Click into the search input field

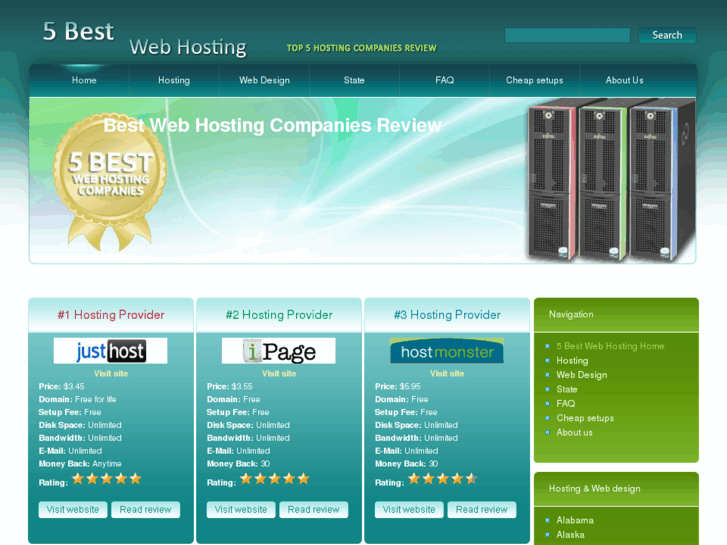click(x=568, y=35)
